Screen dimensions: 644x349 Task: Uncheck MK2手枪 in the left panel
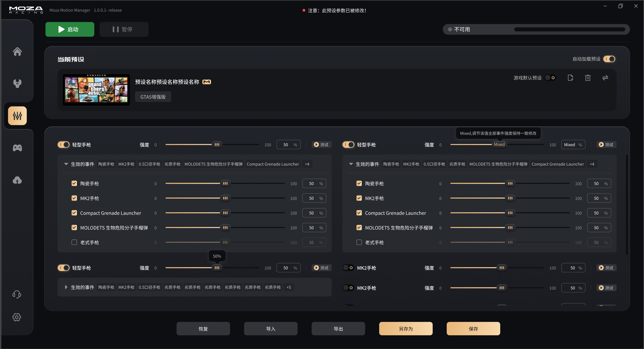pos(74,198)
